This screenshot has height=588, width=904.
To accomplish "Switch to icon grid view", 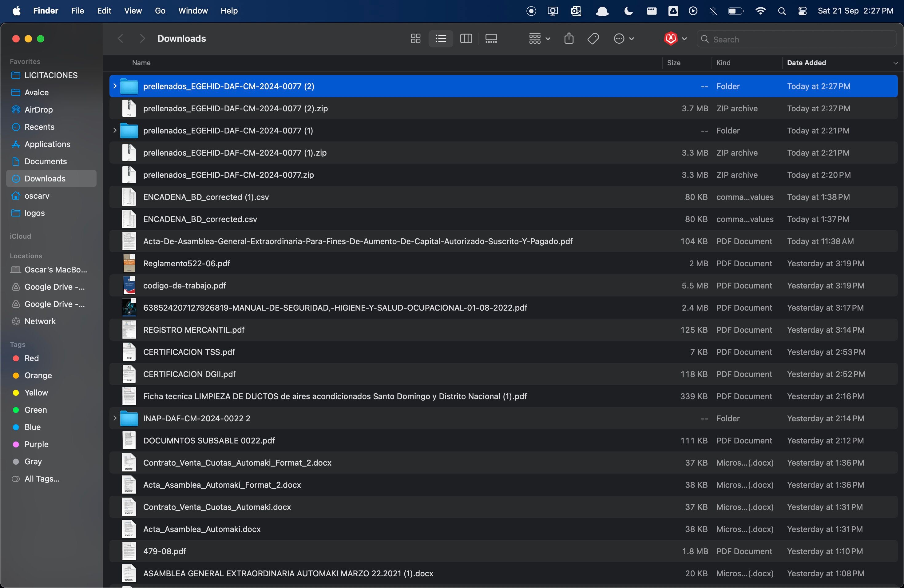I will pyautogui.click(x=415, y=39).
